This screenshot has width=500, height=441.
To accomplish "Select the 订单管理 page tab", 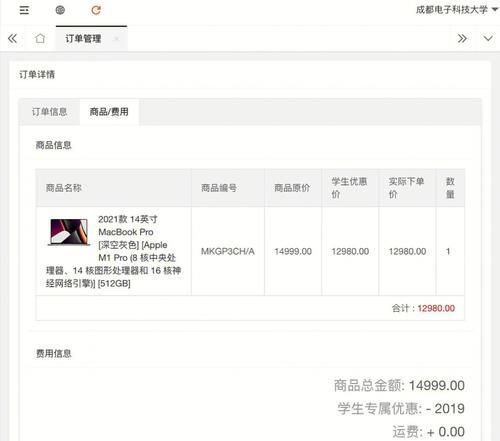I will tap(83, 39).
